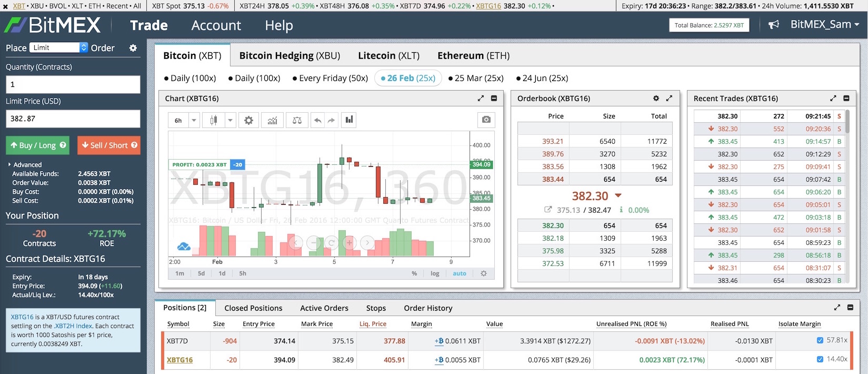Screen dimensions: 868x374
Task: Zoom out the chart with the minus button
Action: (314, 243)
